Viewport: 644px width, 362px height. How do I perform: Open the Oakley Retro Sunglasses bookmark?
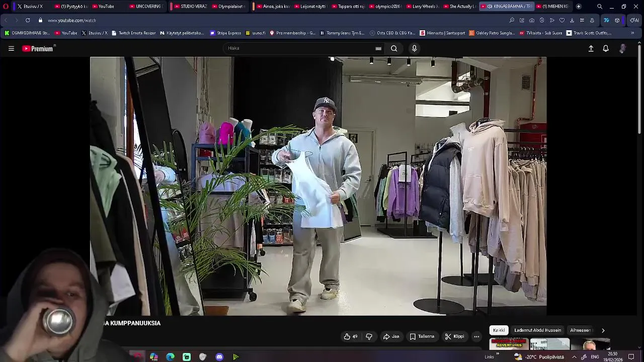pyautogui.click(x=492, y=33)
